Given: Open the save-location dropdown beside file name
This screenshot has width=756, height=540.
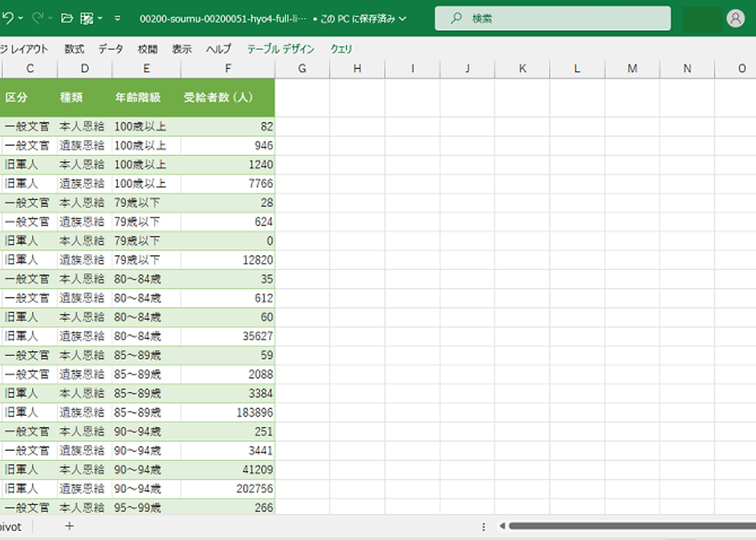Looking at the screenshot, I should (x=403, y=19).
